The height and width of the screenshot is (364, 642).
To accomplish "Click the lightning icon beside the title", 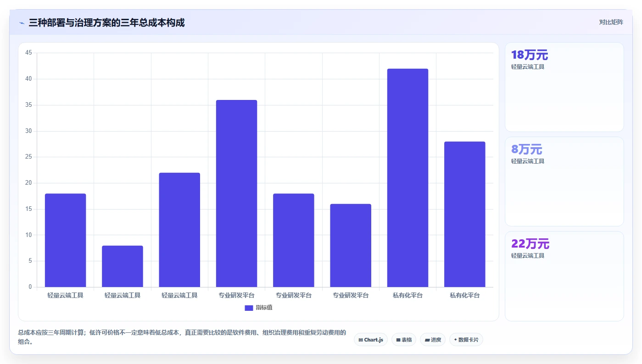I will point(22,23).
